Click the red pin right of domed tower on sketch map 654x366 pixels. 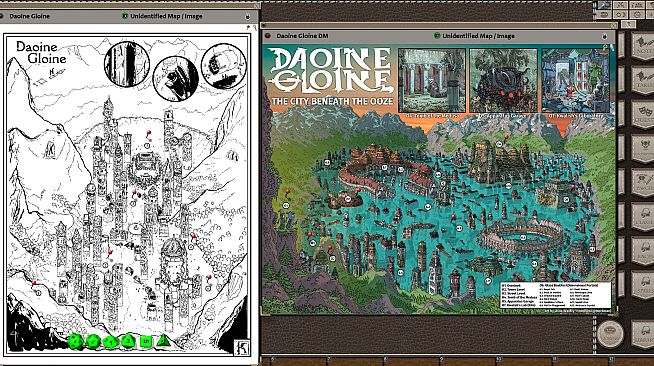(x=194, y=238)
